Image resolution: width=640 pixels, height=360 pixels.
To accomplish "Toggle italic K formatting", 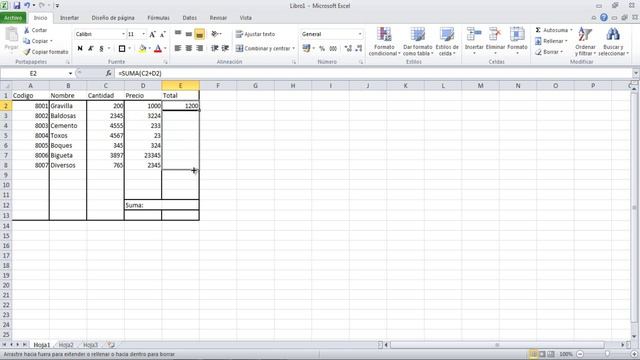I will 91,49.
